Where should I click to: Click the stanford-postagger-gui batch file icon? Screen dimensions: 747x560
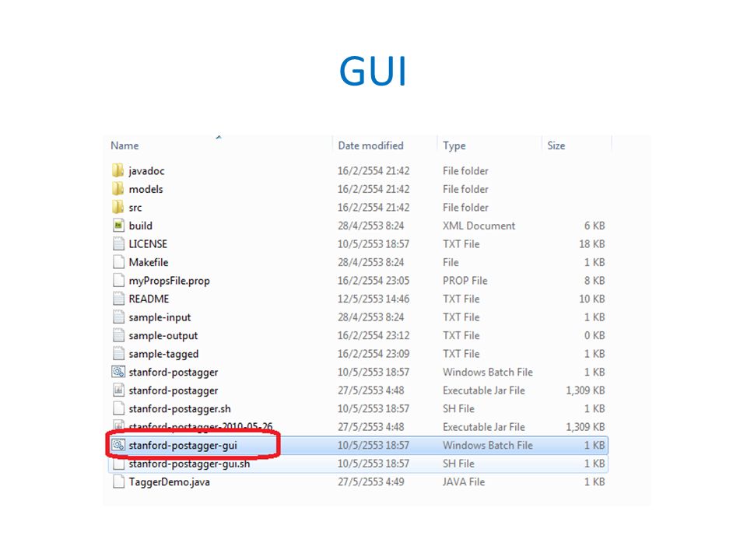pos(118,445)
